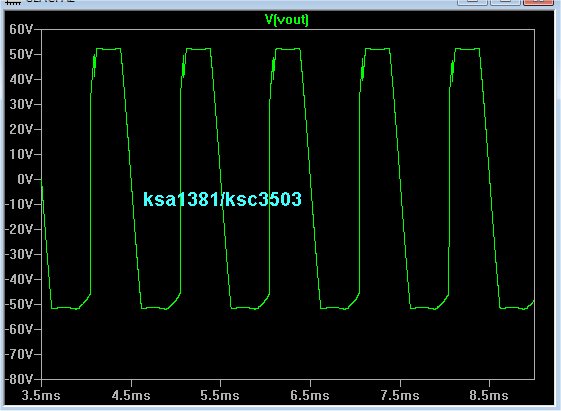Viewport: 561px width, 411px height.
Task: Click the 4.5ms time axis label
Action: pyautogui.click(x=131, y=396)
